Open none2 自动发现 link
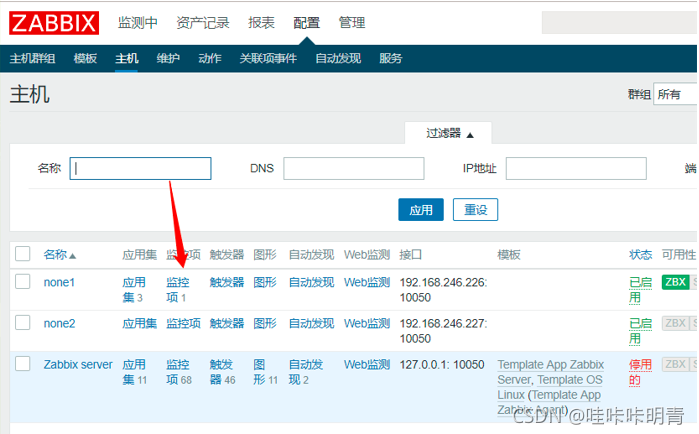 (x=311, y=323)
